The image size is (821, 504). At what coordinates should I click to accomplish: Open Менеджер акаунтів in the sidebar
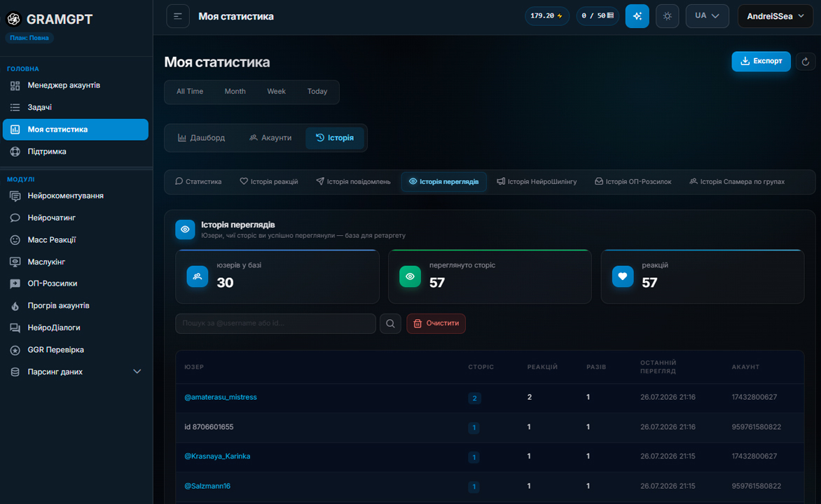pyautogui.click(x=76, y=85)
